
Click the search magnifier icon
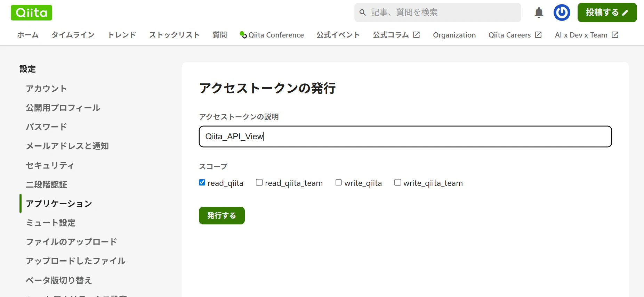click(363, 13)
